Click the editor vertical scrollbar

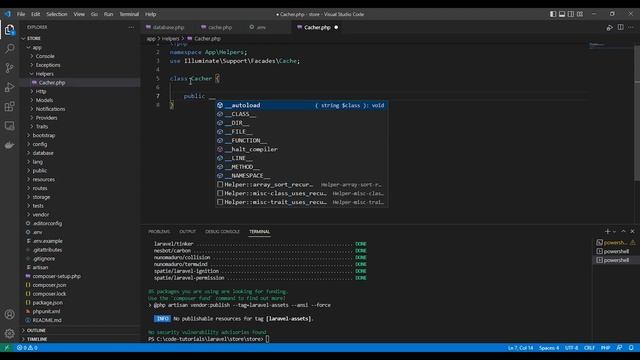pos(637,112)
